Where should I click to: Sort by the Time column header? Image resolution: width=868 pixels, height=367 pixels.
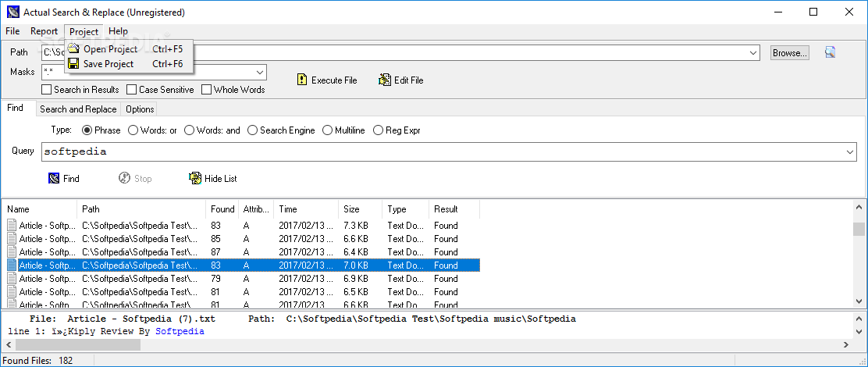click(x=306, y=209)
